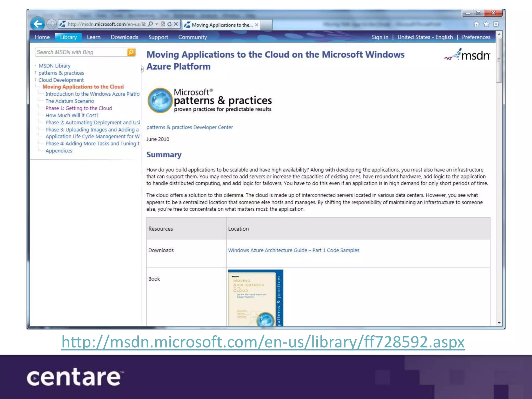Screen dimensions: 532x399
Task: Click the msdn.microsoft.com slide hyperlink
Action: coord(263,342)
